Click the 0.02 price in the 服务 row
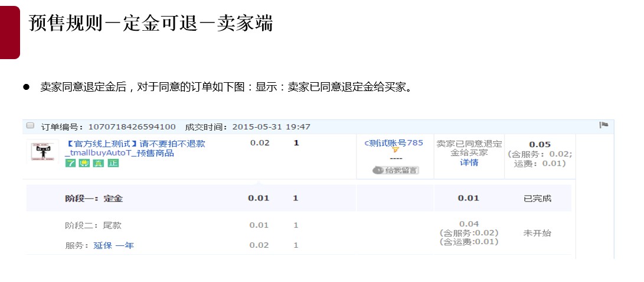 pyautogui.click(x=259, y=245)
